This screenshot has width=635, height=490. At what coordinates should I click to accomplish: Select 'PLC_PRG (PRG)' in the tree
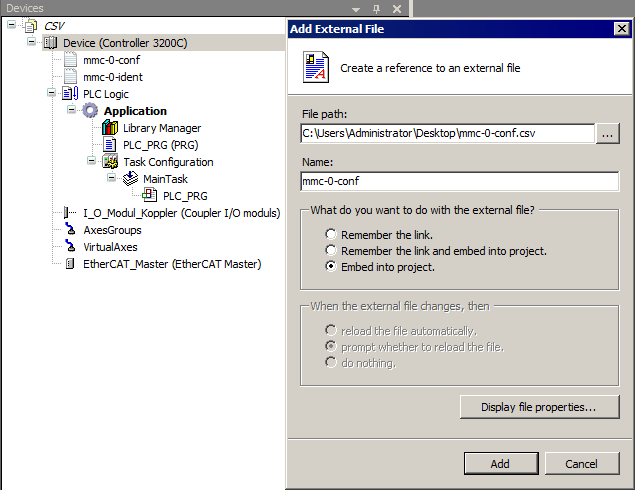click(x=160, y=145)
